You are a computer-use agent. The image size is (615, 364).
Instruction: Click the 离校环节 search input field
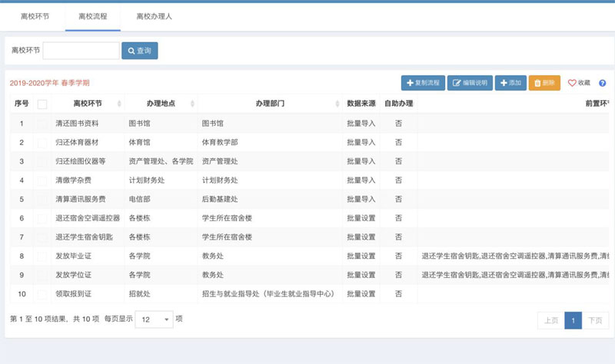[x=81, y=51]
